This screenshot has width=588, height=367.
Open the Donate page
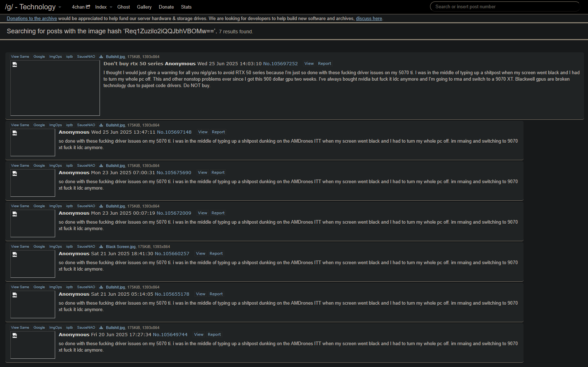point(167,7)
